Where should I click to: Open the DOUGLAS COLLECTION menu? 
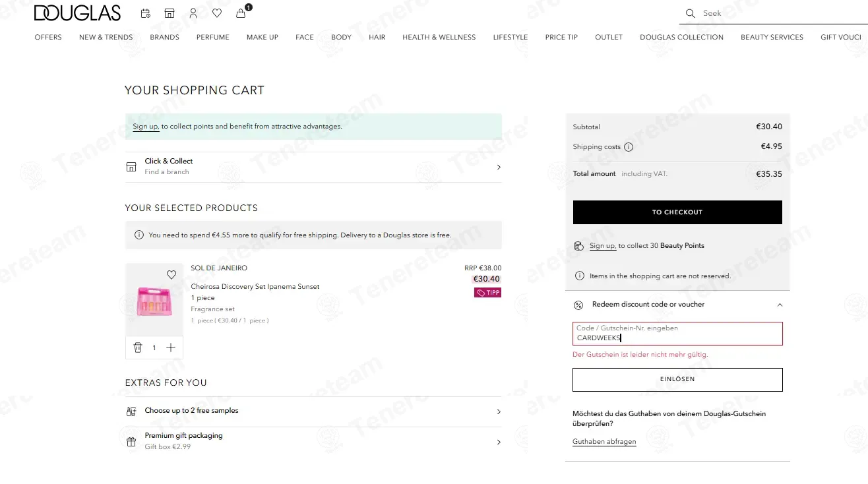point(681,37)
